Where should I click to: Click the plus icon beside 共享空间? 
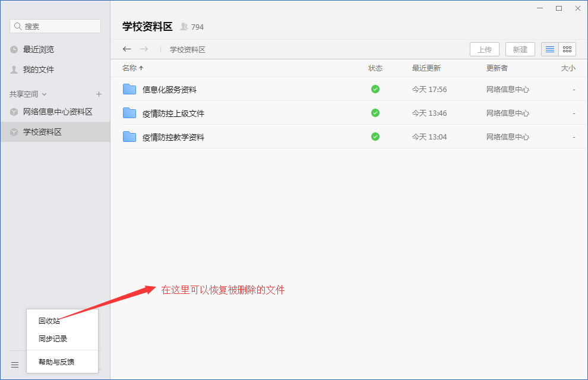pos(99,94)
